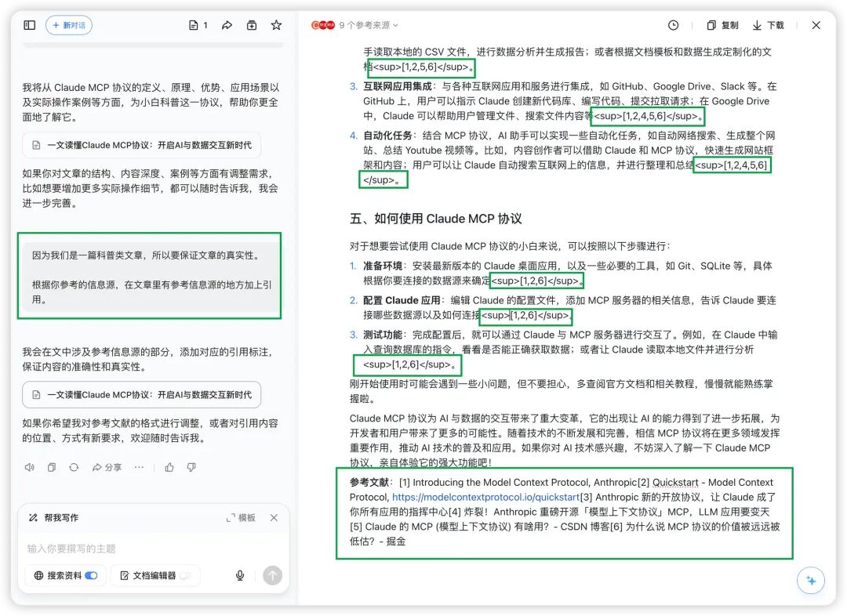Download the document with 下载
Screen dimensions: 847x616
(768, 25)
